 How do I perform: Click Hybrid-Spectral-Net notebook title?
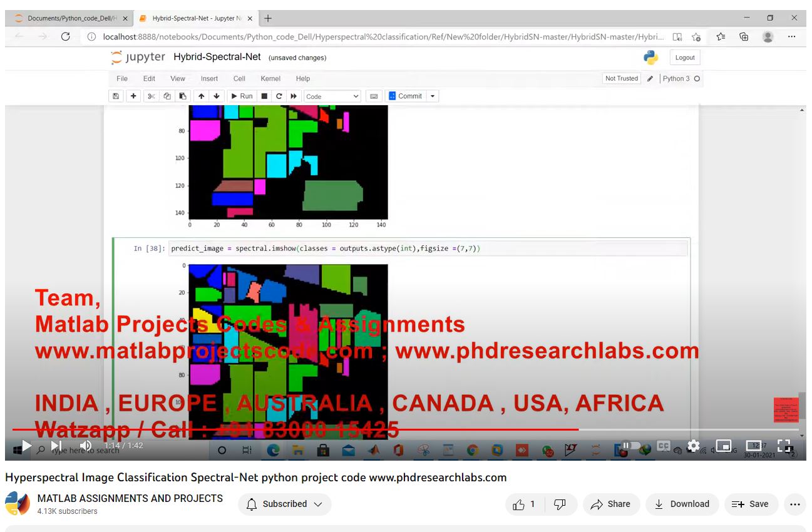[217, 57]
